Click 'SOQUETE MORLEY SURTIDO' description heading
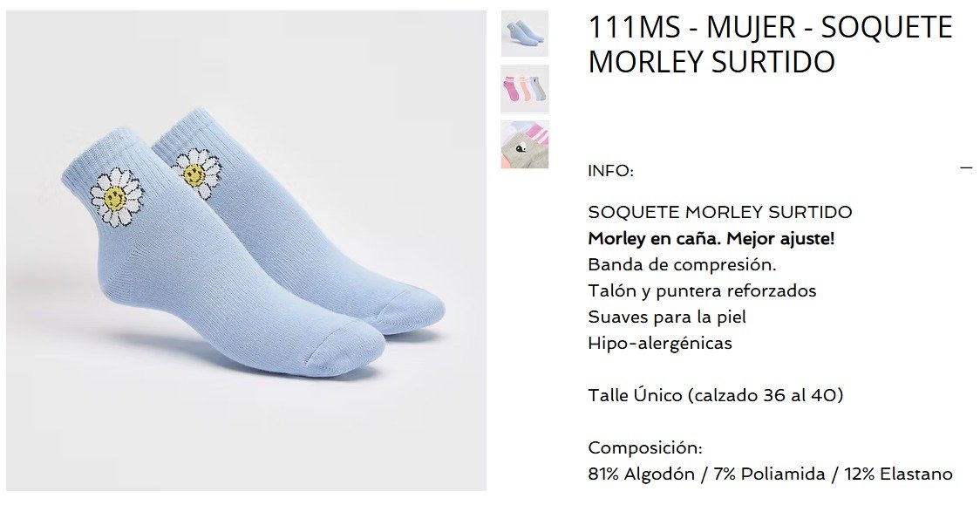This screenshot has width=980, height=505. tap(720, 212)
